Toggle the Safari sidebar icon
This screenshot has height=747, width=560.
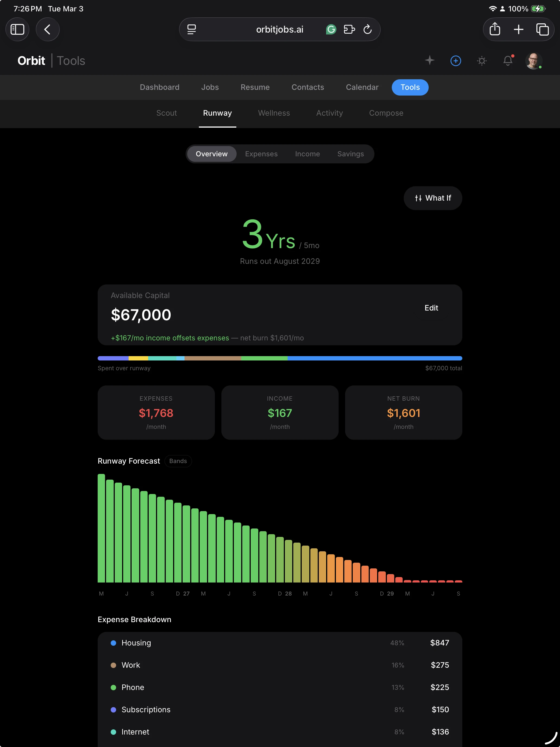tap(17, 29)
